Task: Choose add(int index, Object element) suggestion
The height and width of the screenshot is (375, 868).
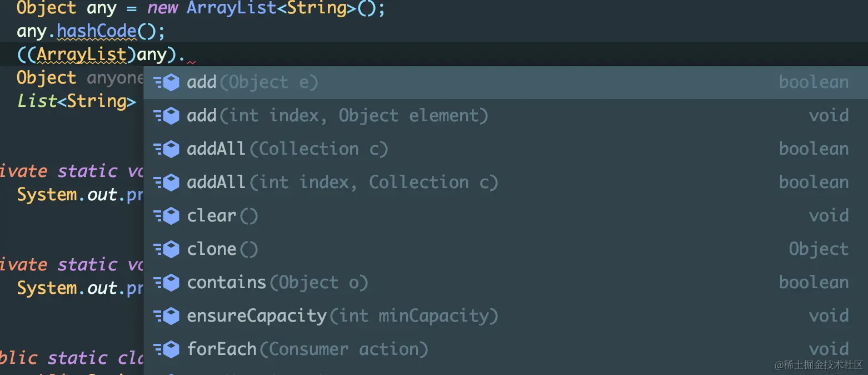Action: pos(337,116)
